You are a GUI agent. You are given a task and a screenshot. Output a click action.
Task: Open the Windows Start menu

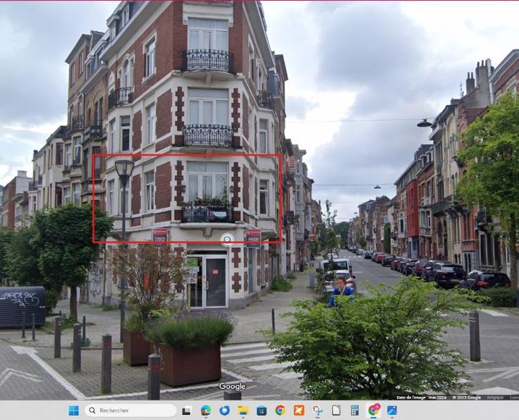73,410
